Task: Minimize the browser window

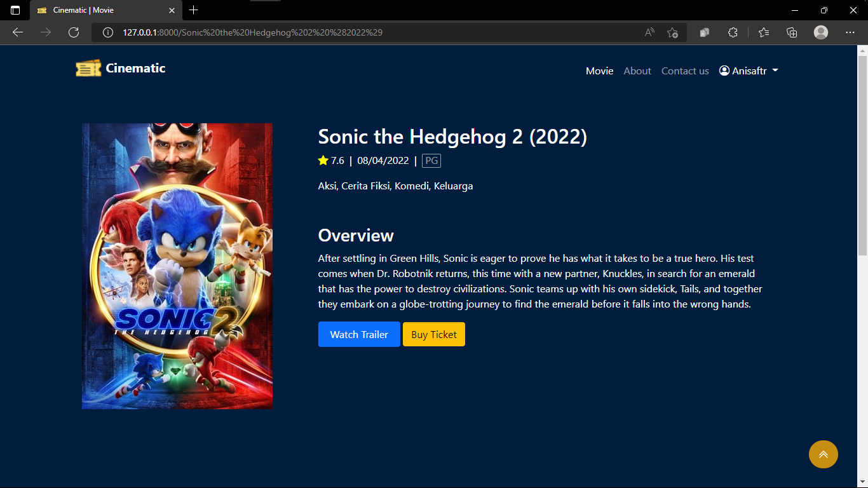Action: 795,10
